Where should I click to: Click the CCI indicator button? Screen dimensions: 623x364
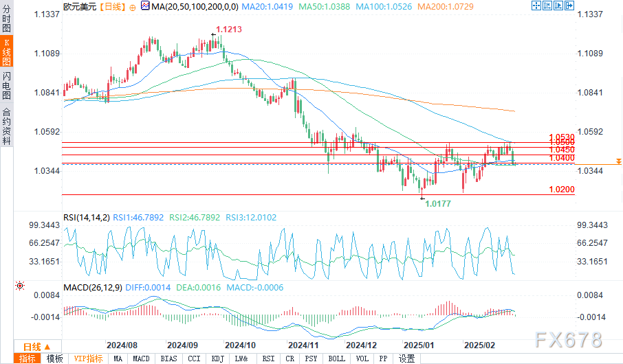click(194, 359)
